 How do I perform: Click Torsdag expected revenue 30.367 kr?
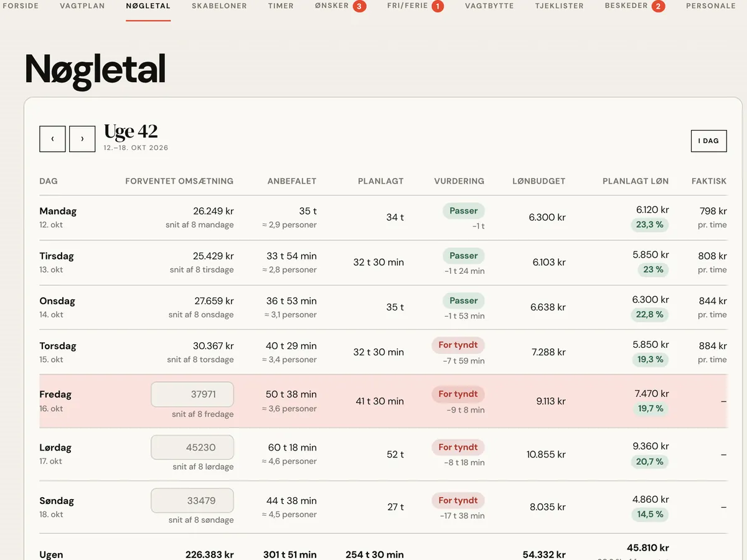pos(214,345)
